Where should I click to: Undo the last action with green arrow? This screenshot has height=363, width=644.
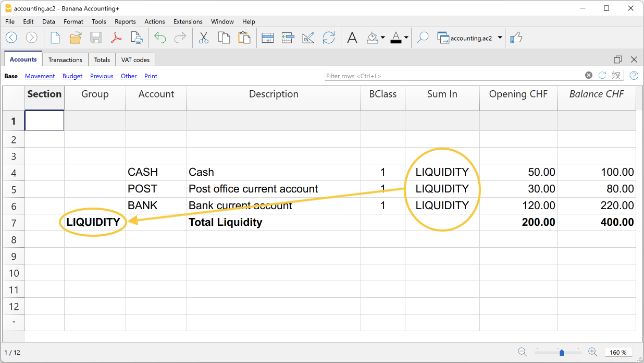point(160,38)
